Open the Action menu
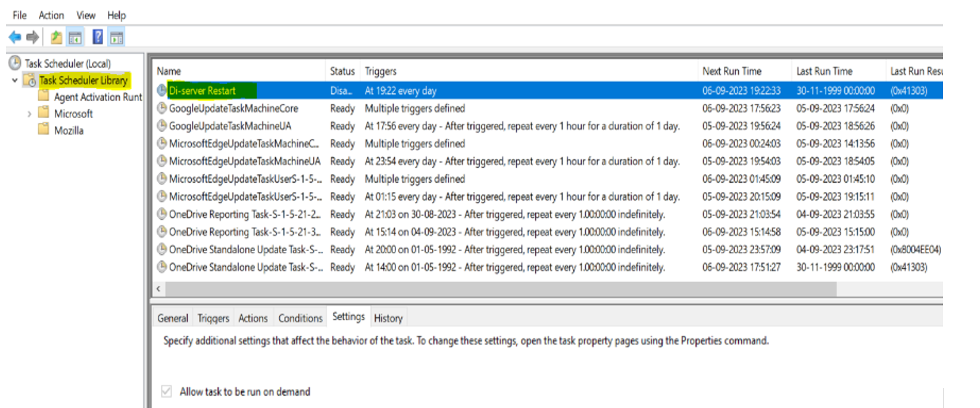This screenshot has height=408, width=980. coord(51,15)
